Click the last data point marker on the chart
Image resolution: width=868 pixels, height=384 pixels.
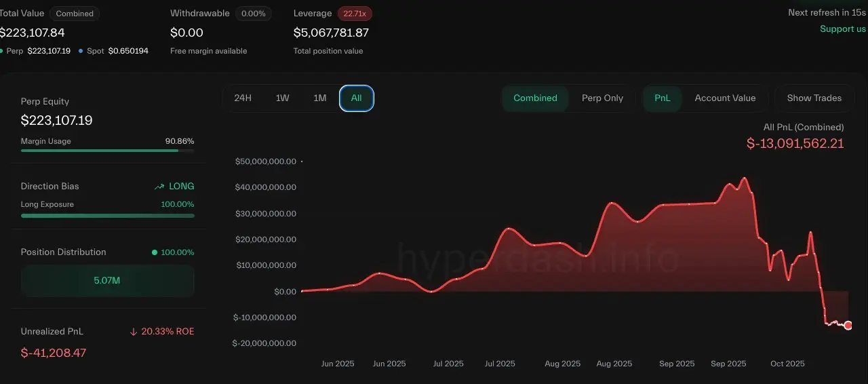tap(848, 326)
